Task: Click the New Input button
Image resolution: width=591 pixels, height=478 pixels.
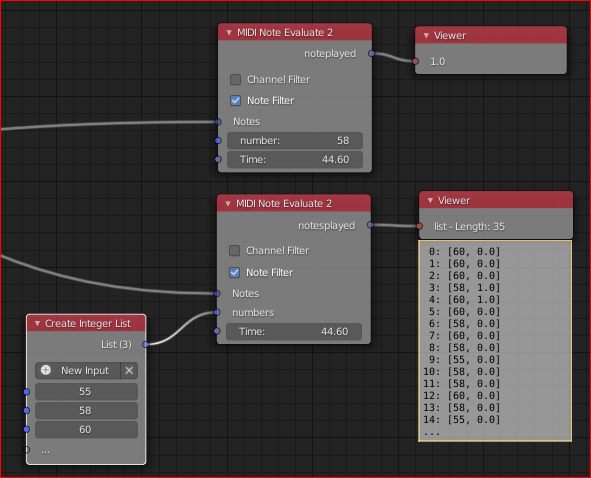Action: (x=78, y=371)
